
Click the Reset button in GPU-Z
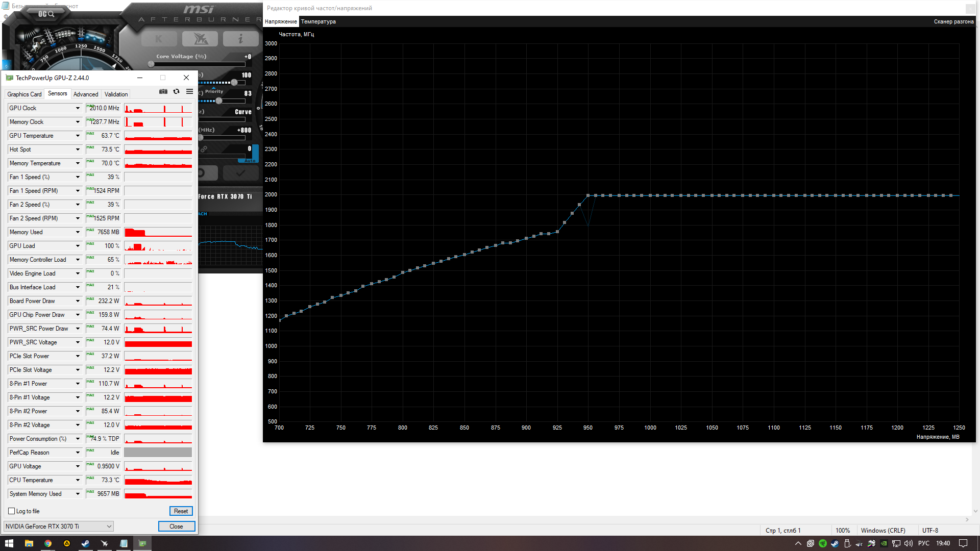[x=181, y=511]
